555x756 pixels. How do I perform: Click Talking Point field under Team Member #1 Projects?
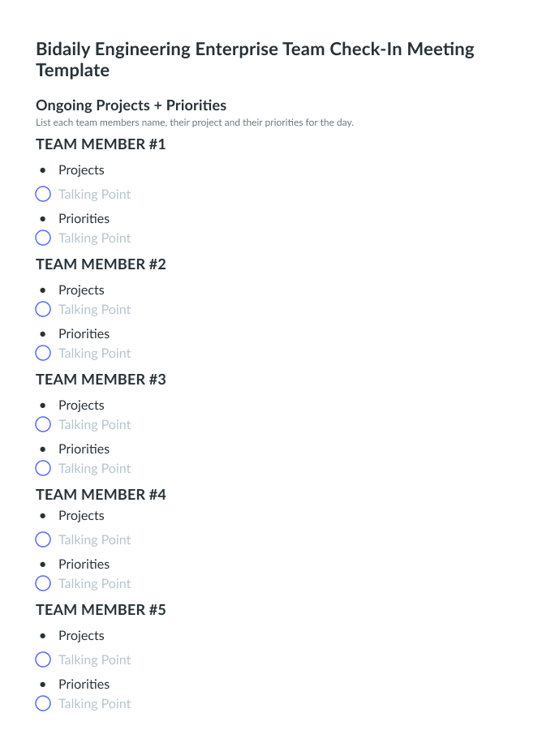tap(94, 195)
